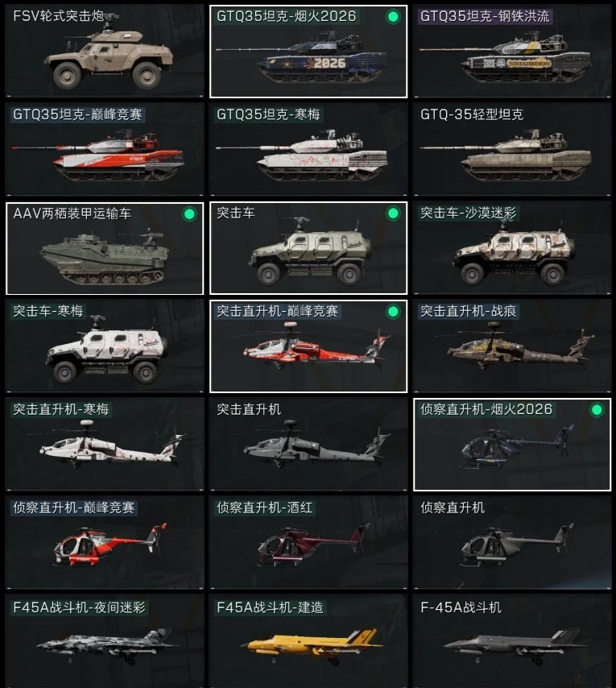The width and height of the screenshot is (616, 688).
Task: Choose the default 突击直升机 card
Action: 308,445
